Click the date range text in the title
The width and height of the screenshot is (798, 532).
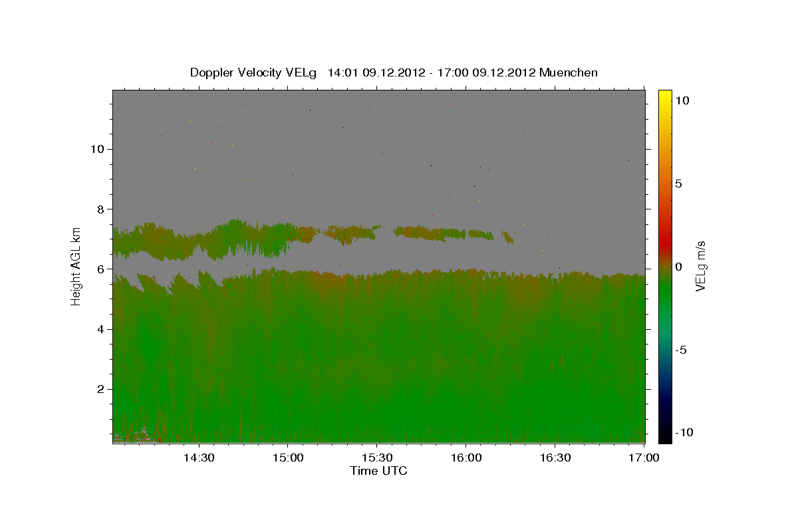click(x=432, y=72)
